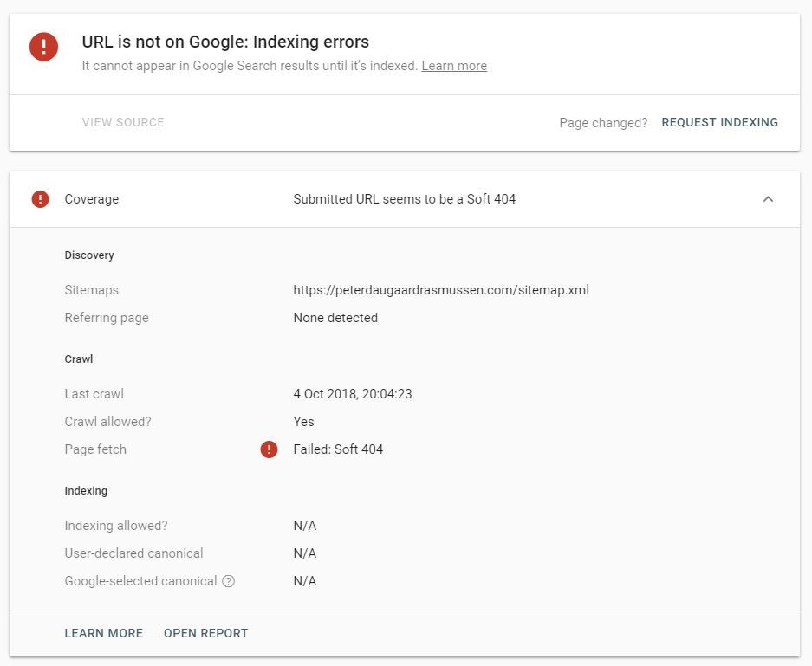Click the red Page fetch failure icon
This screenshot has width=812, height=666.
point(269,449)
